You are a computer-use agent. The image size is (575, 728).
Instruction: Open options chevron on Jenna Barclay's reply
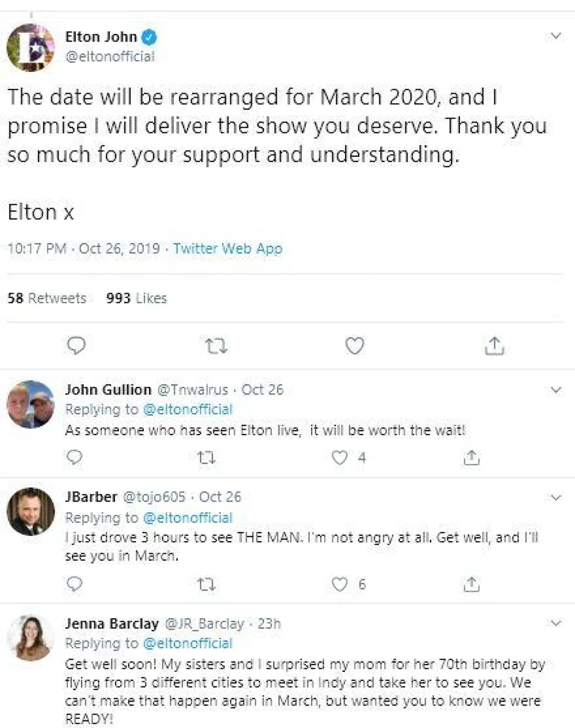tap(556, 623)
